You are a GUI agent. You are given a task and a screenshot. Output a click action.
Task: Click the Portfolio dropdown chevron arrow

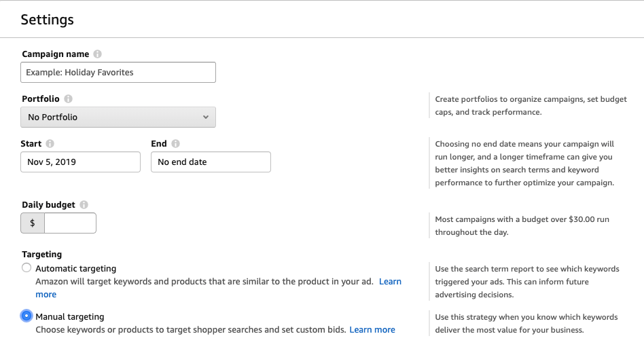[206, 117]
